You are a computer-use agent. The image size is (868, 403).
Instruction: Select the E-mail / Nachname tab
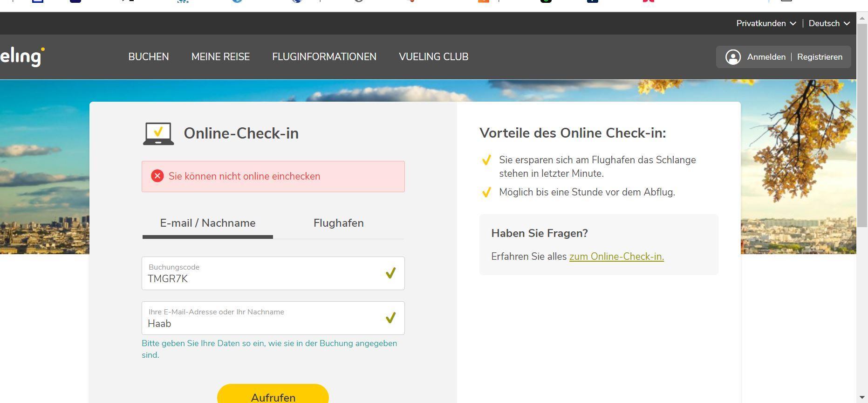[208, 223]
